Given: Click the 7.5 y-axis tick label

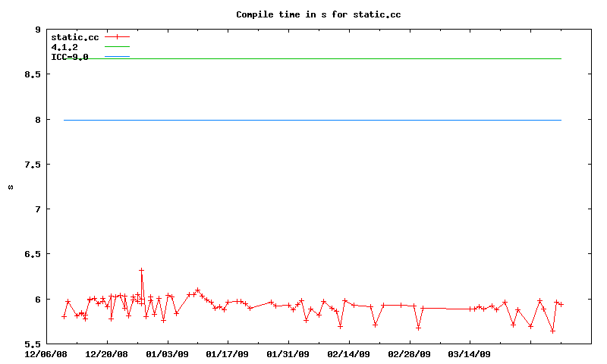Looking at the screenshot, I should (x=33, y=165).
